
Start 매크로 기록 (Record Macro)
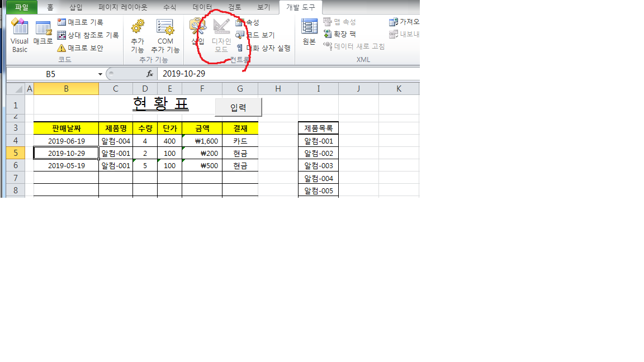coord(80,22)
